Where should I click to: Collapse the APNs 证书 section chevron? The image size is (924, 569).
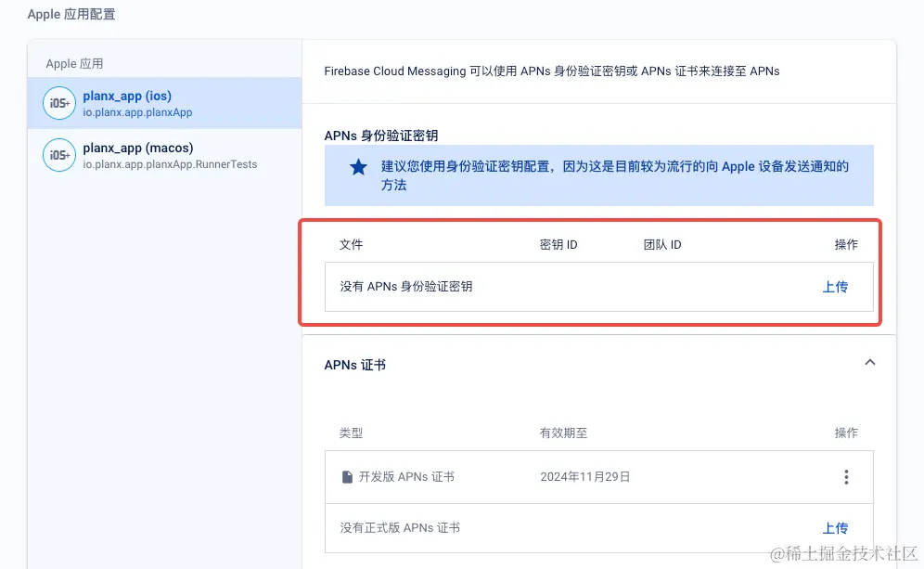870,363
